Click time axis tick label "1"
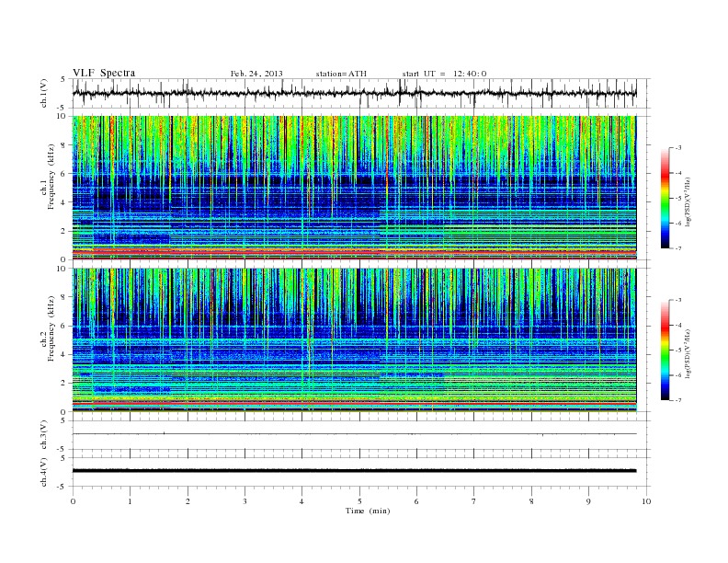 tap(131, 501)
